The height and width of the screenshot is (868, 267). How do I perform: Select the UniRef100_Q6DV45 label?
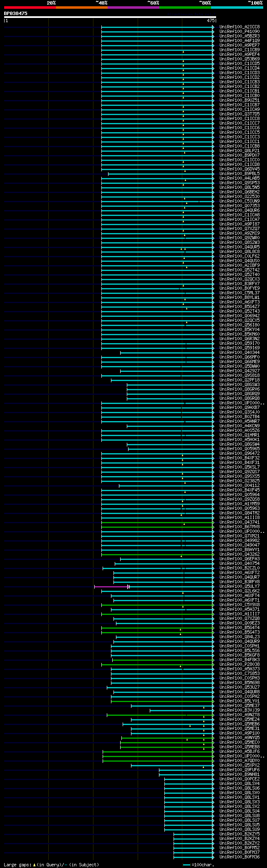(239, 169)
